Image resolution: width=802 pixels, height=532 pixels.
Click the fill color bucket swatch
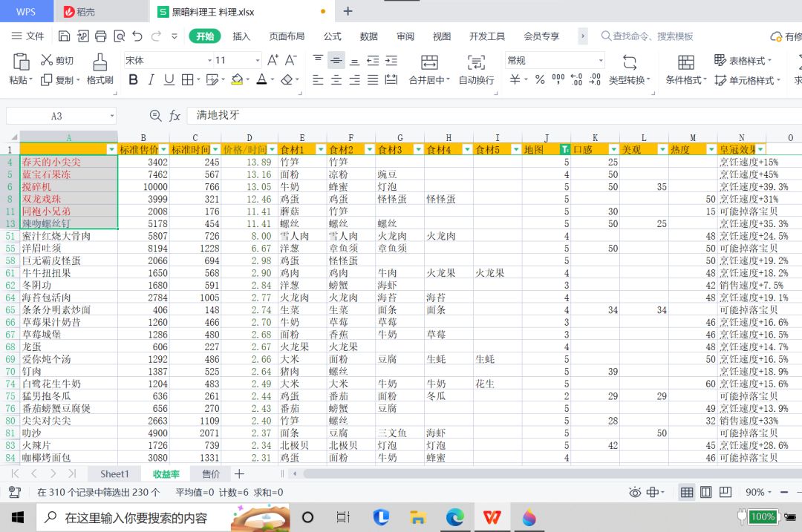point(237,80)
